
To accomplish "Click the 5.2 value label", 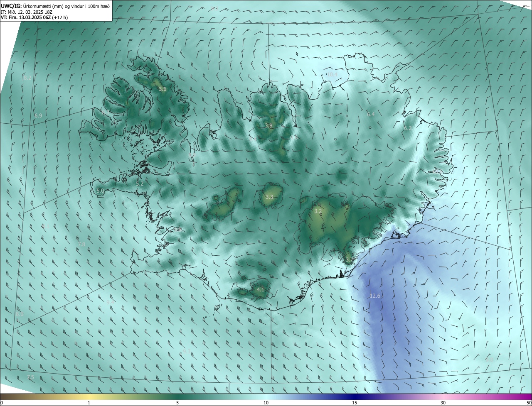I will (x=140, y=183).
